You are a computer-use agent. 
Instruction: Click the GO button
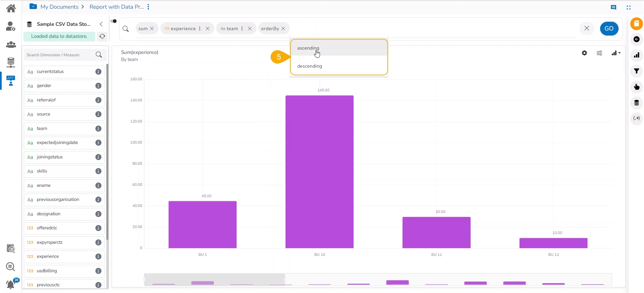(609, 28)
